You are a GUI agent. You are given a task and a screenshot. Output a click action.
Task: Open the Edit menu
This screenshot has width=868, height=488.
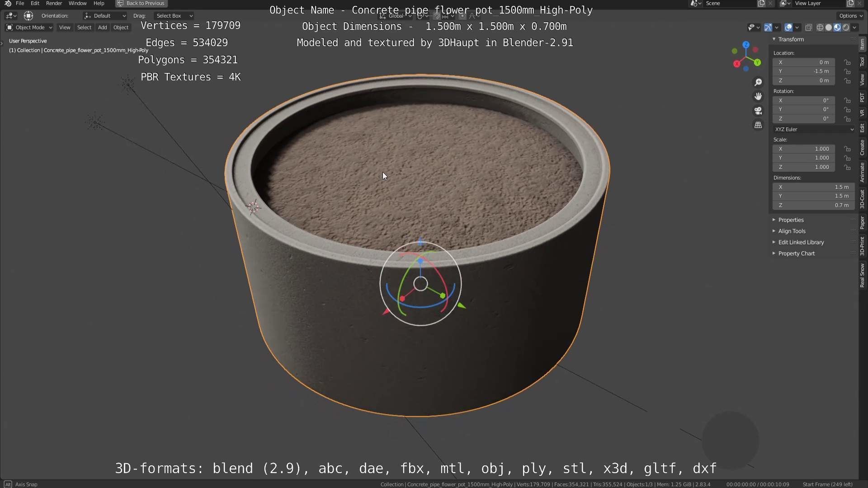(x=35, y=3)
